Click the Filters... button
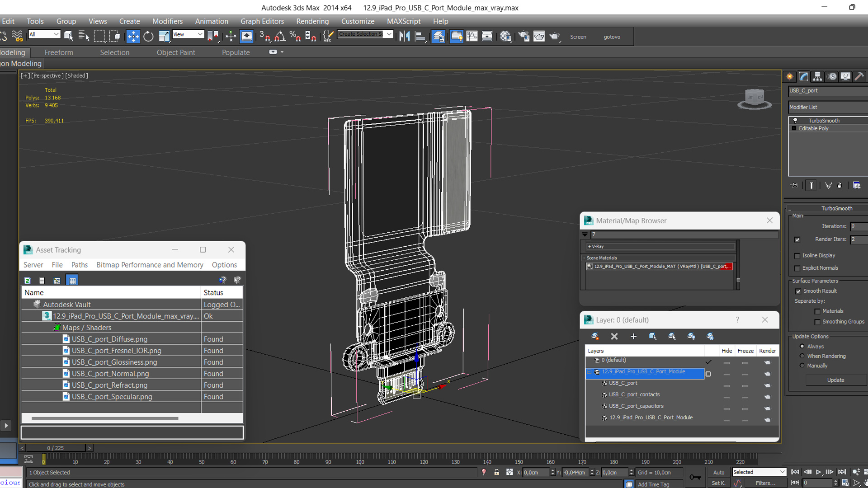Image resolution: width=868 pixels, height=488 pixels. pos(765,483)
